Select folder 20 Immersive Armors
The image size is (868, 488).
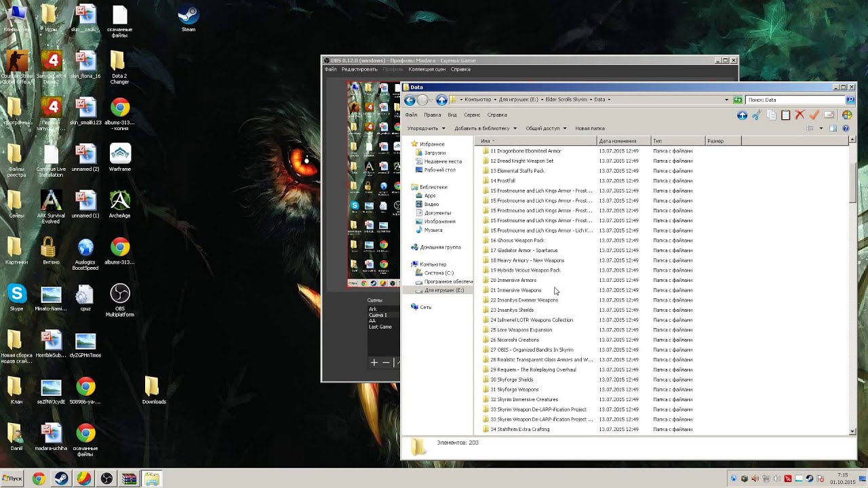pyautogui.click(x=513, y=280)
